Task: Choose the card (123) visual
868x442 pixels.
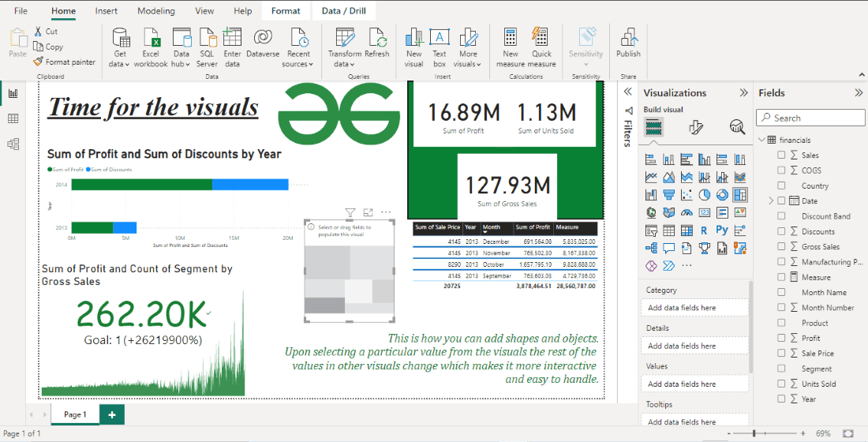Action: (x=704, y=212)
